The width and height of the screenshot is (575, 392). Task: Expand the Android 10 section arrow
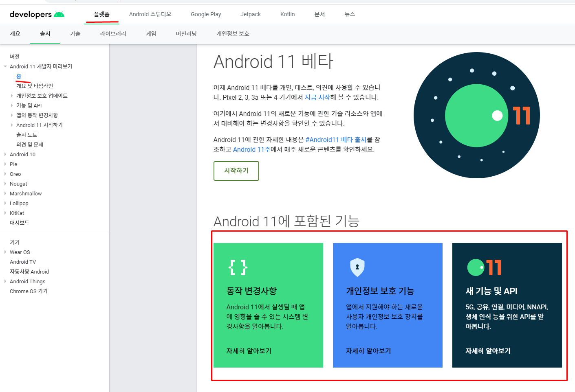coord(5,154)
